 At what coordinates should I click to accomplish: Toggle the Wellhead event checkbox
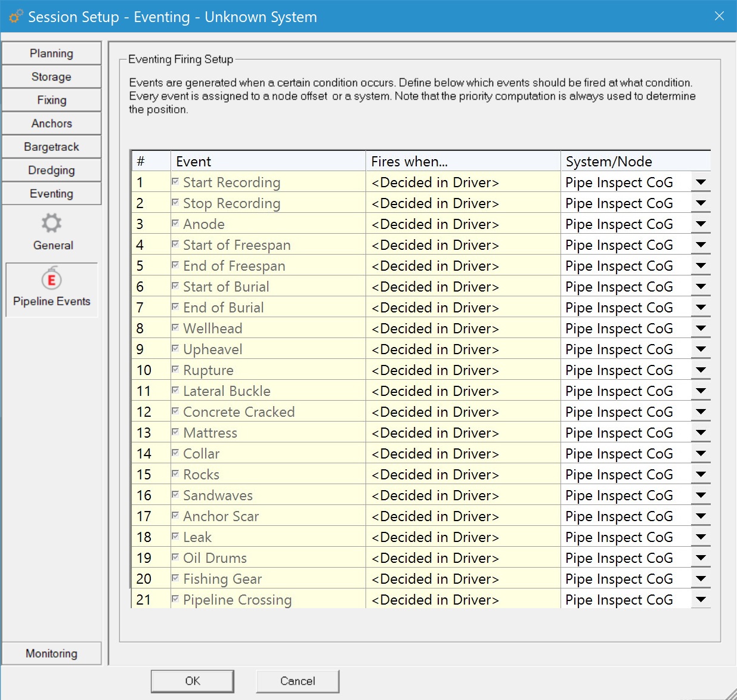175,328
